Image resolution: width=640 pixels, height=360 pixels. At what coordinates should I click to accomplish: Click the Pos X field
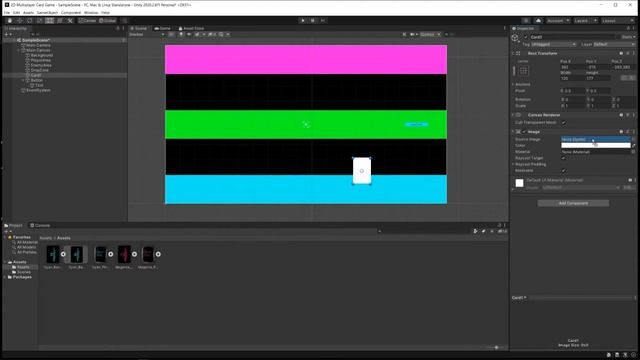pyautogui.click(x=572, y=67)
